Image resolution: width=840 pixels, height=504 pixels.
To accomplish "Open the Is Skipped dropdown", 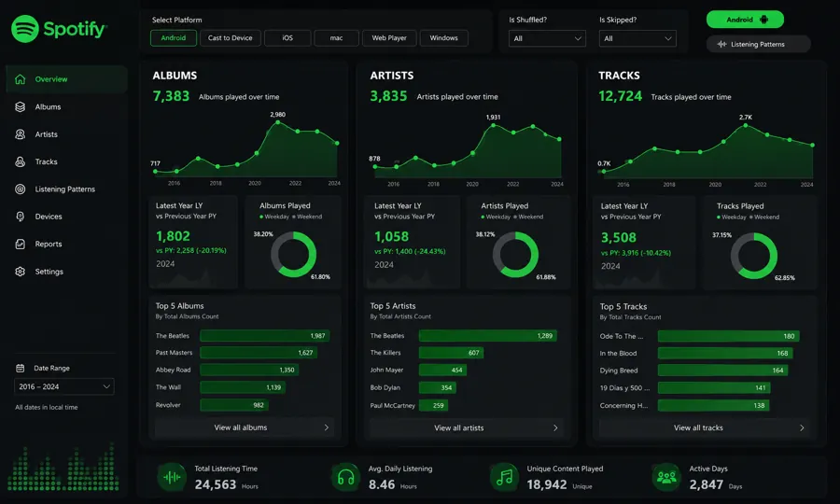I will tap(637, 38).
